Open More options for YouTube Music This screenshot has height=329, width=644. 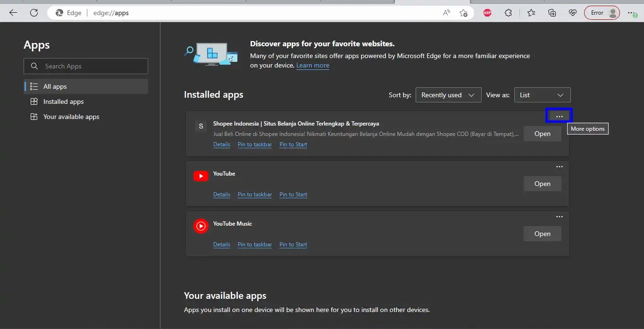tap(559, 216)
